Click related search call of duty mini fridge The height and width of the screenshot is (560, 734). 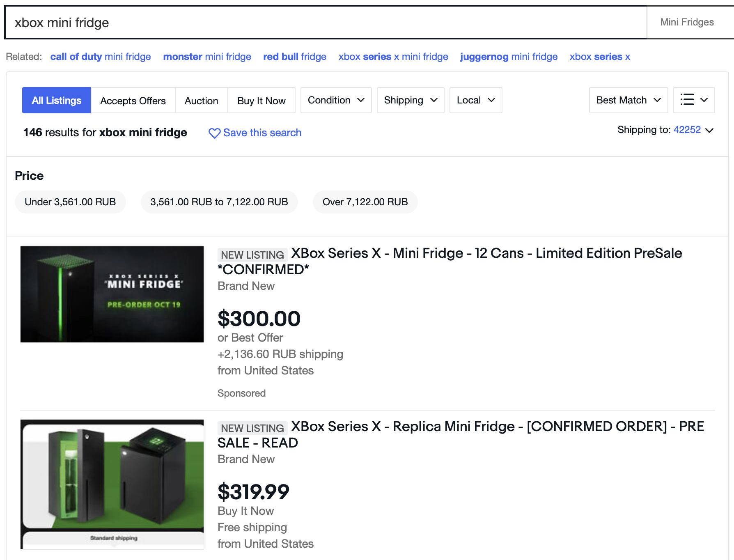pyautogui.click(x=101, y=57)
